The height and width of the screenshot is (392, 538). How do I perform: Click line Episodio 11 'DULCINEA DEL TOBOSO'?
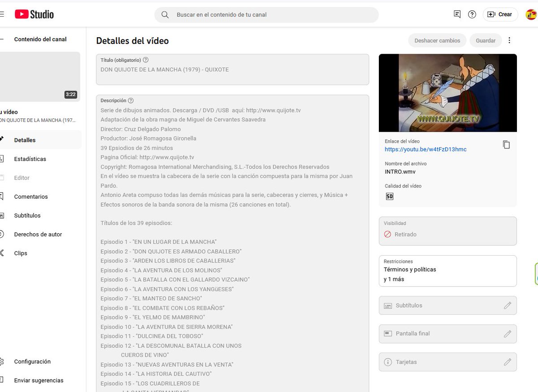(152, 336)
